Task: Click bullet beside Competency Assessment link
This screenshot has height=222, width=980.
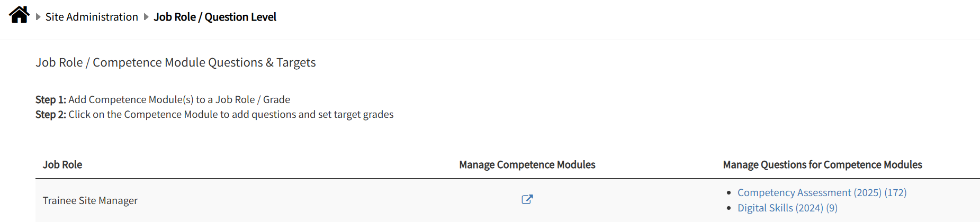Action: pyautogui.click(x=729, y=193)
